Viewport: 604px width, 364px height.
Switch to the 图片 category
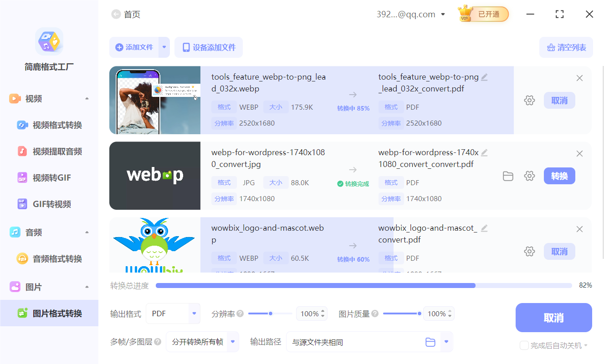33,287
